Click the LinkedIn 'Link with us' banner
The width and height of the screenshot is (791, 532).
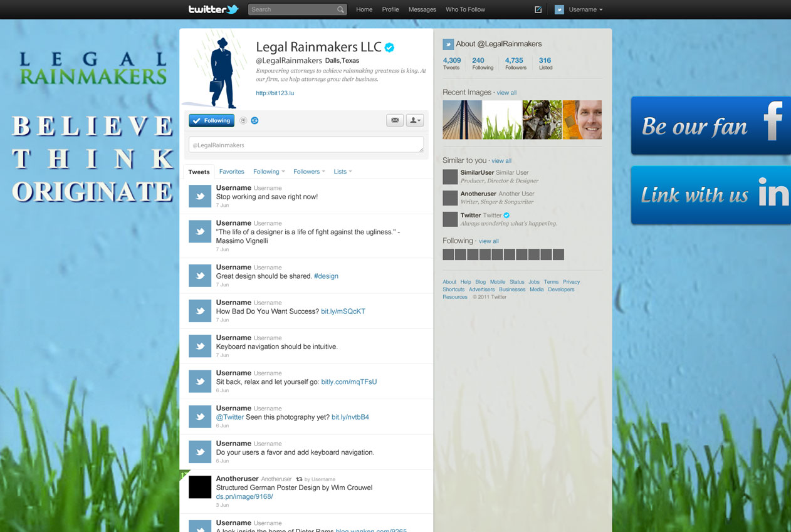click(711, 195)
